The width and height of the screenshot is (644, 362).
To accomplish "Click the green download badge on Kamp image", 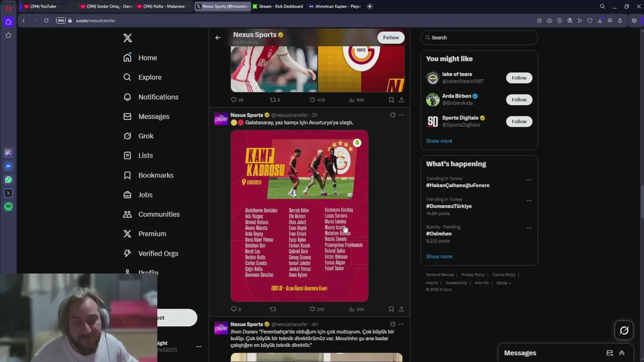I will (x=357, y=143).
